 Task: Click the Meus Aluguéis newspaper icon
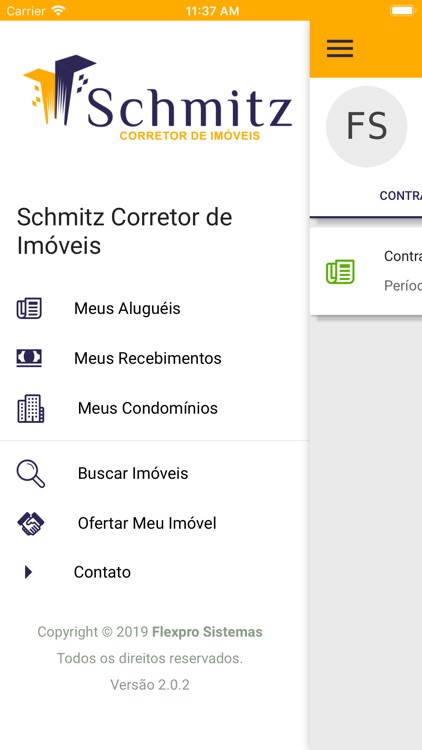click(x=29, y=309)
